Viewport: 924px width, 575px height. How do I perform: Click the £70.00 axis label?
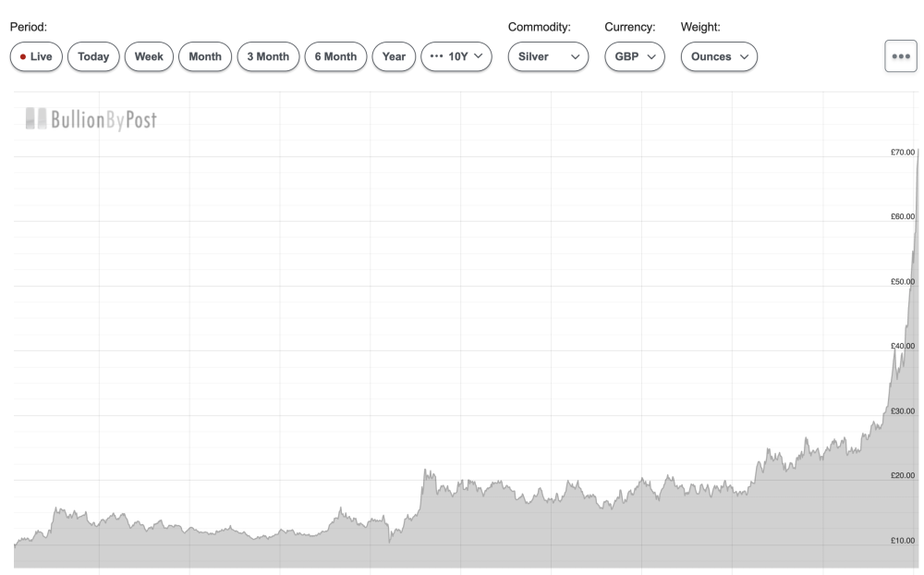point(902,152)
